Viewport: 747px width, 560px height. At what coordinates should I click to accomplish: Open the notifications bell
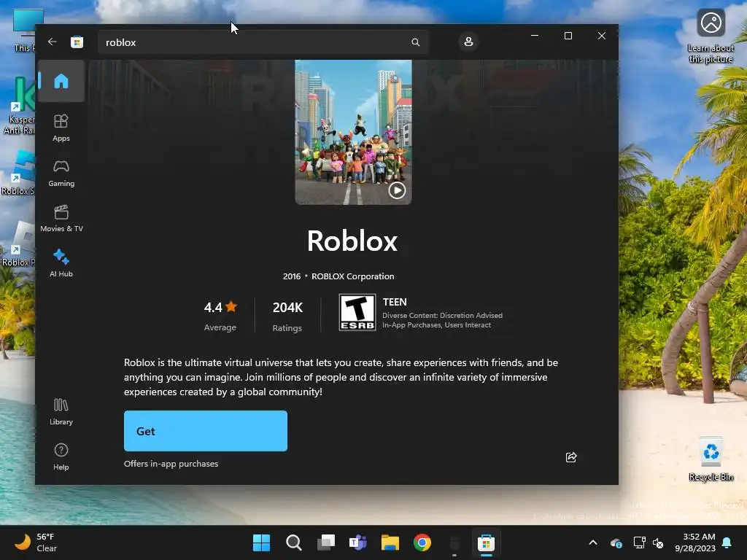coord(727,542)
